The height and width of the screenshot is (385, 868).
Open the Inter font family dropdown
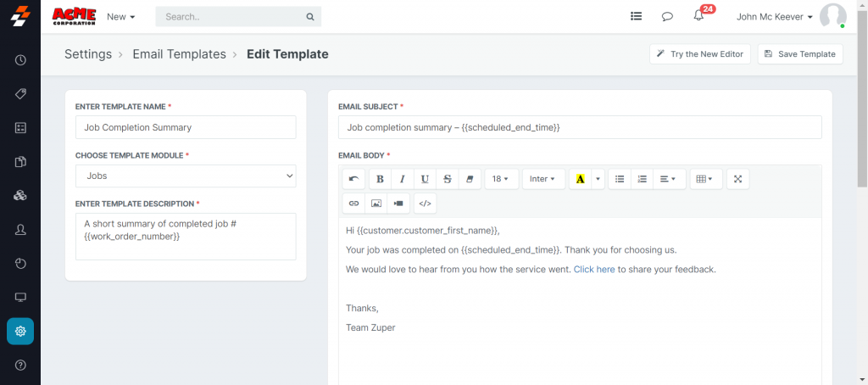(x=543, y=179)
